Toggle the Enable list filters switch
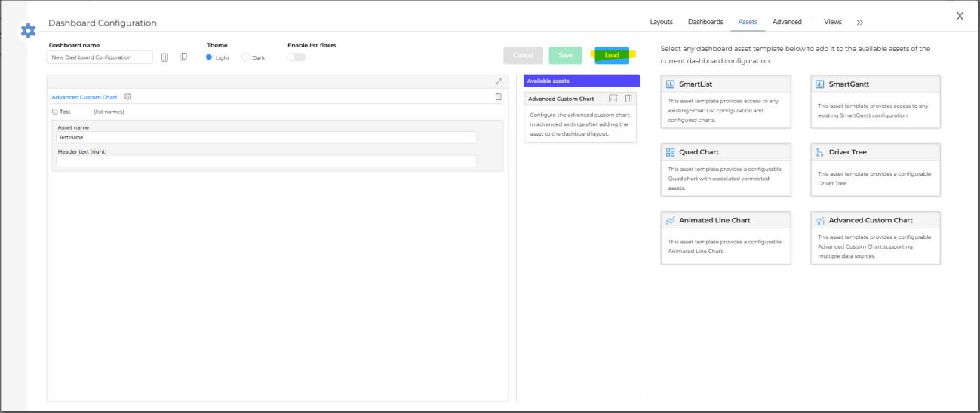This screenshot has height=413, width=980. (296, 57)
